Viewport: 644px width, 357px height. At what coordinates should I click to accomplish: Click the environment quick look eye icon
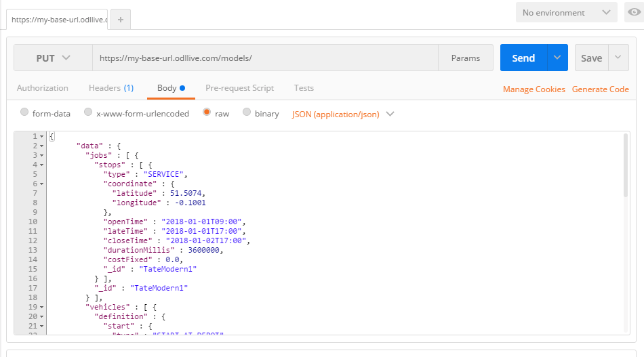634,12
